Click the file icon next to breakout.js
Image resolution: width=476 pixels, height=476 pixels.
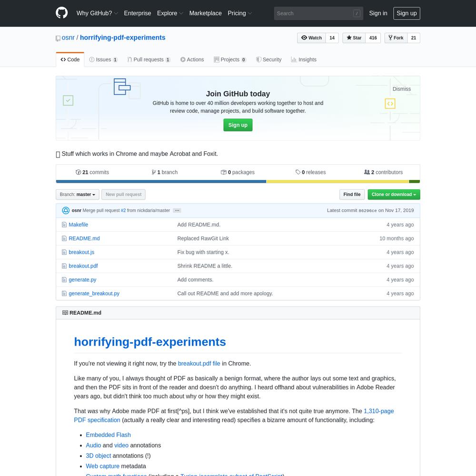(64, 252)
